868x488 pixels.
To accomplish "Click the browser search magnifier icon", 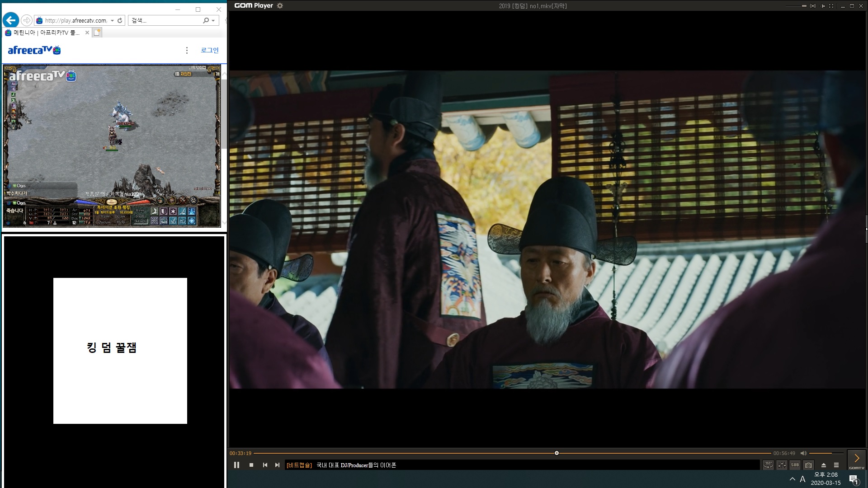I will pos(206,20).
